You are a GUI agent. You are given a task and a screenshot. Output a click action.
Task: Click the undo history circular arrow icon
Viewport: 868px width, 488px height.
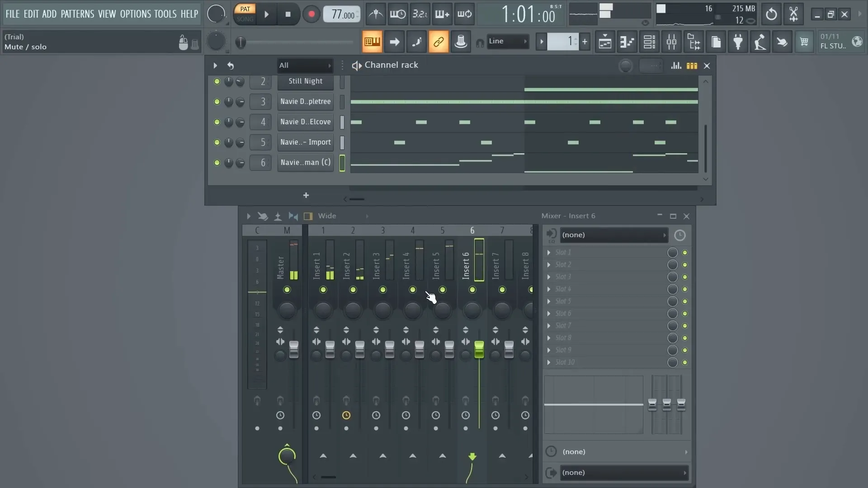[771, 14]
